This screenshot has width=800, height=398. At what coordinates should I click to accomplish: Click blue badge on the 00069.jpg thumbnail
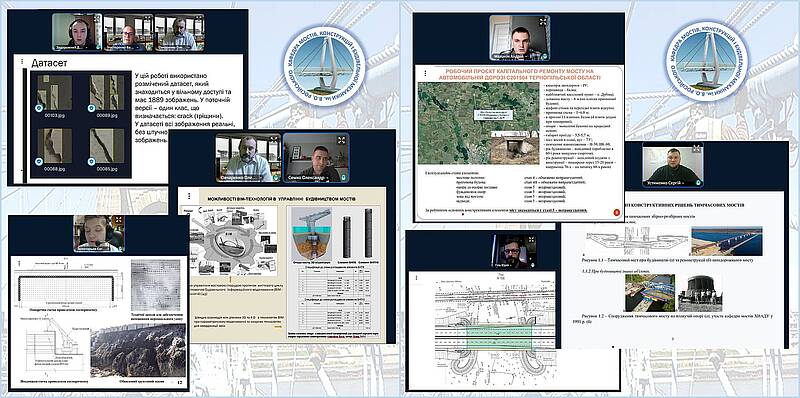tap(91, 108)
